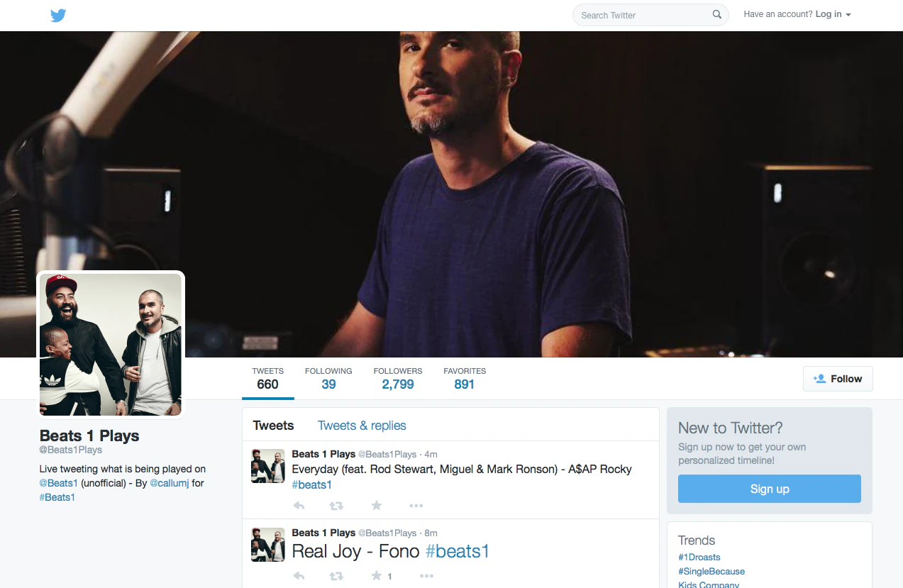View the Following 39 list
The height and width of the screenshot is (588, 903).
[328, 379]
